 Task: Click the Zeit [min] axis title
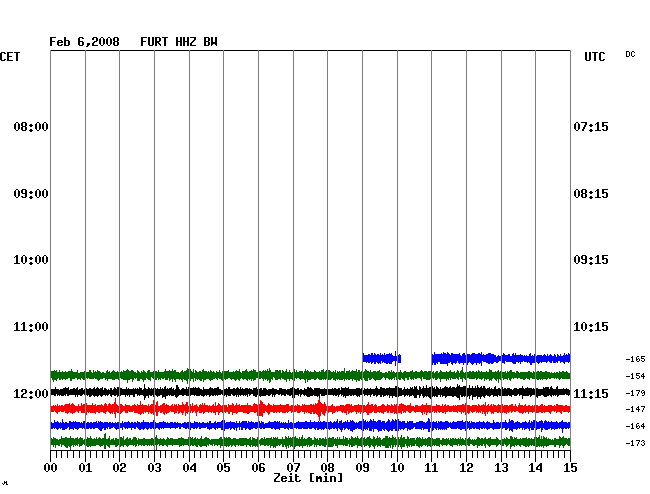click(x=308, y=478)
